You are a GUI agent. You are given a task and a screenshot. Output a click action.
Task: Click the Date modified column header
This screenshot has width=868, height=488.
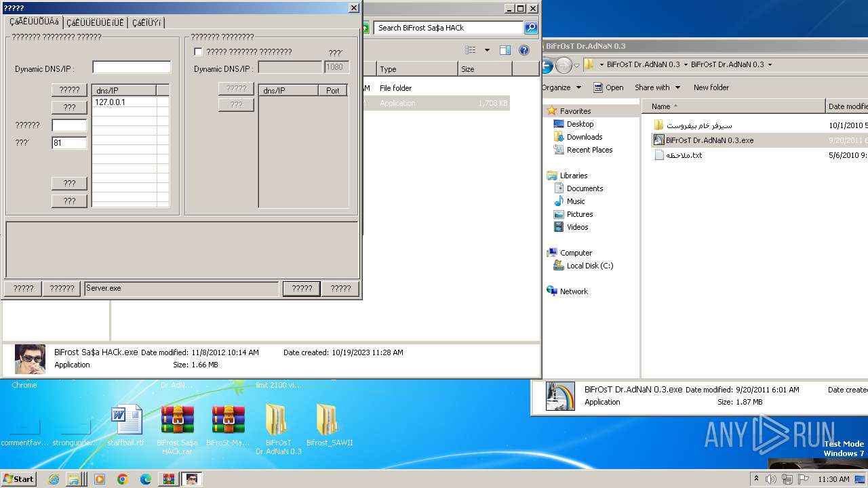point(847,106)
